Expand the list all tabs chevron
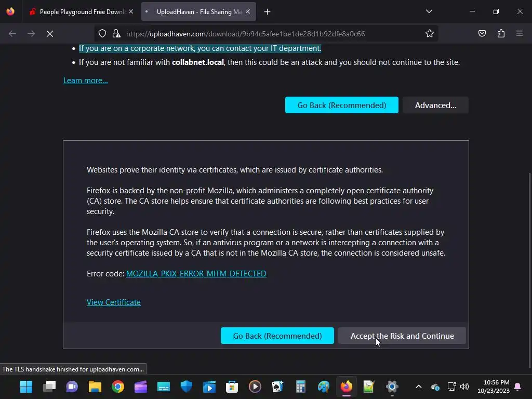 (429, 11)
